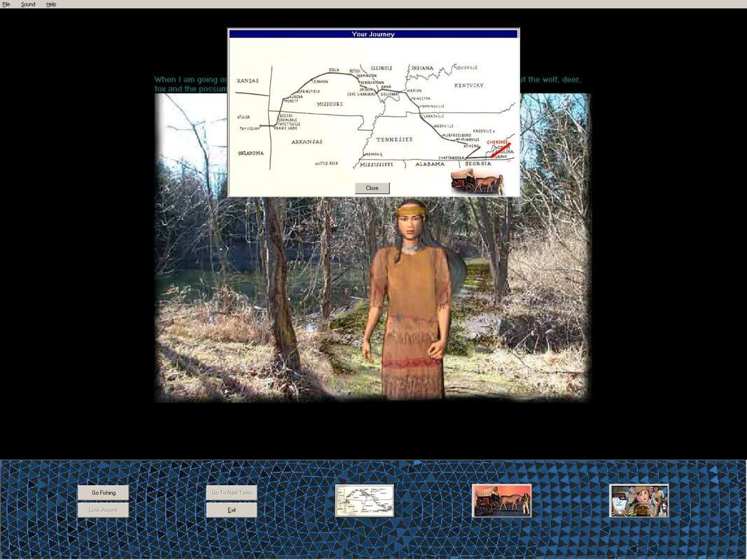Click the KENTUCKY label on the map
This screenshot has width=747, height=560.
click(469, 85)
